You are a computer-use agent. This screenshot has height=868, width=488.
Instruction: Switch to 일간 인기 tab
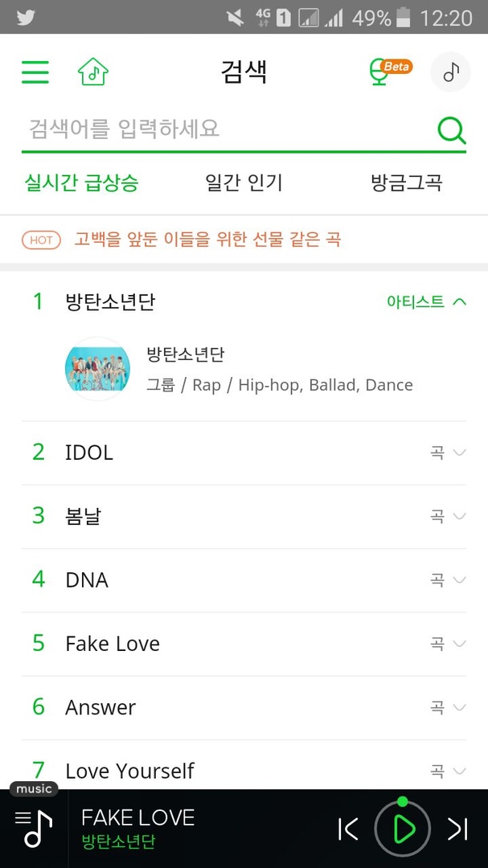[244, 183]
